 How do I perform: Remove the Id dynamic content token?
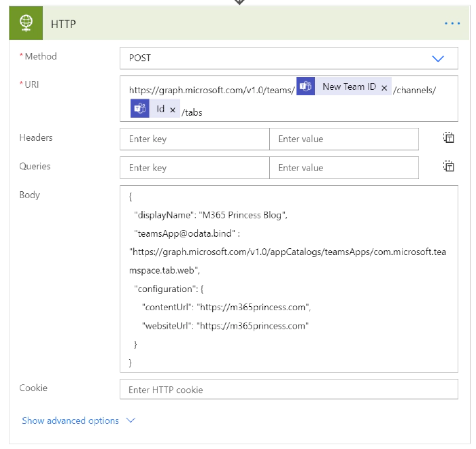click(x=173, y=110)
